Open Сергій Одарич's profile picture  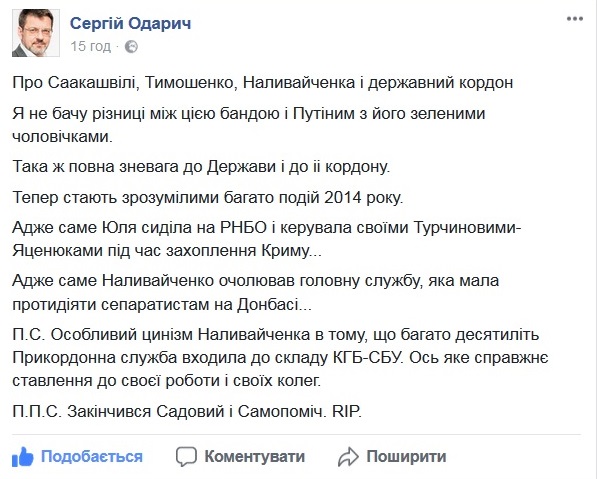(x=36, y=33)
